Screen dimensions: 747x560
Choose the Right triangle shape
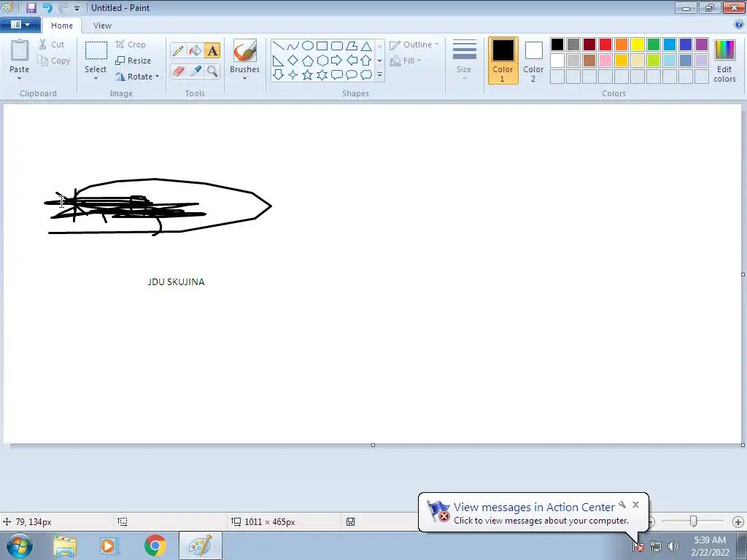pyautogui.click(x=278, y=61)
